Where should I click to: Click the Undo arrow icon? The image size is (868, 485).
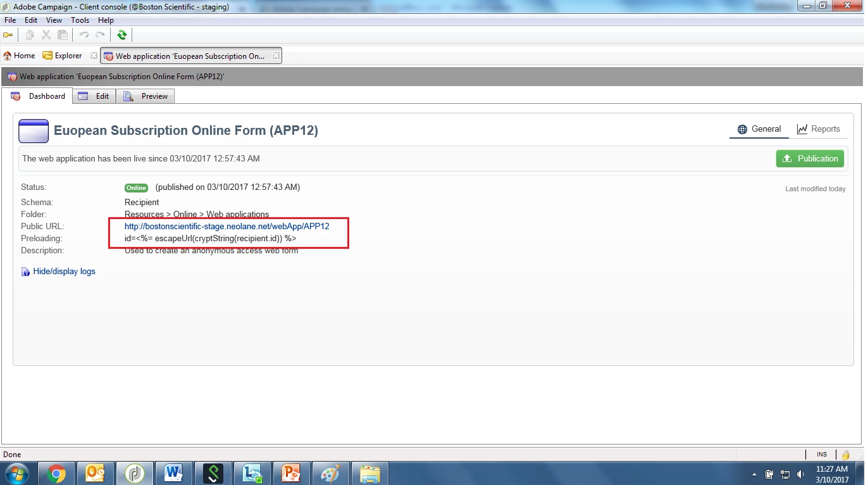(84, 35)
